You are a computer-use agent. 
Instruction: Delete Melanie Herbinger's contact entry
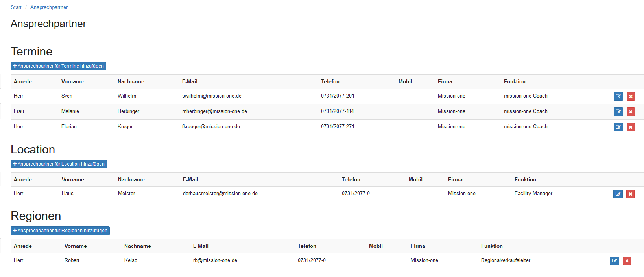pyautogui.click(x=631, y=112)
